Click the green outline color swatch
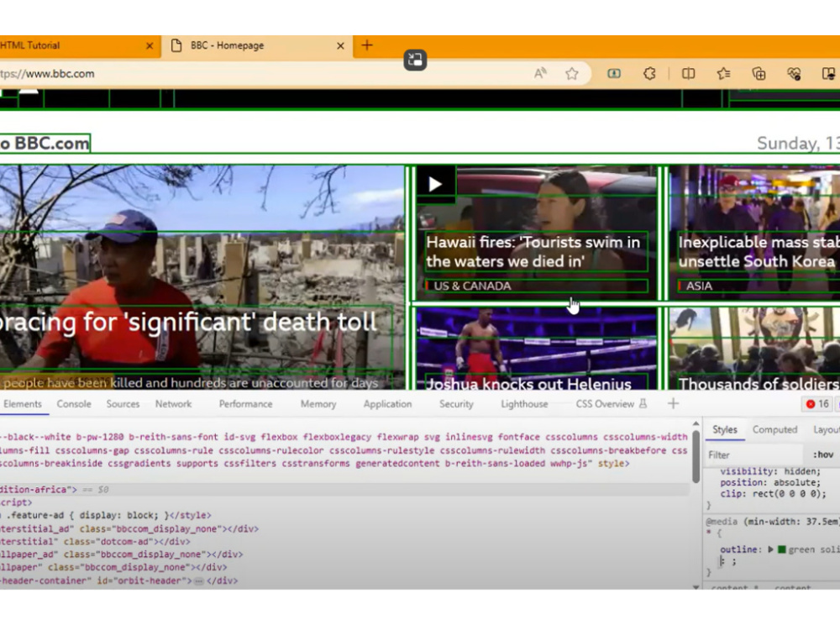 pos(781,549)
